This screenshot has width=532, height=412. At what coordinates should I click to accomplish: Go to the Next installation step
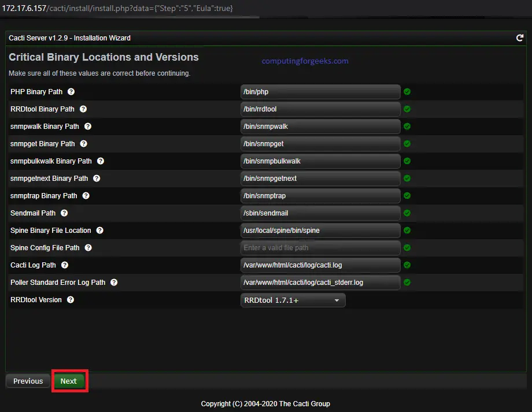(69, 381)
